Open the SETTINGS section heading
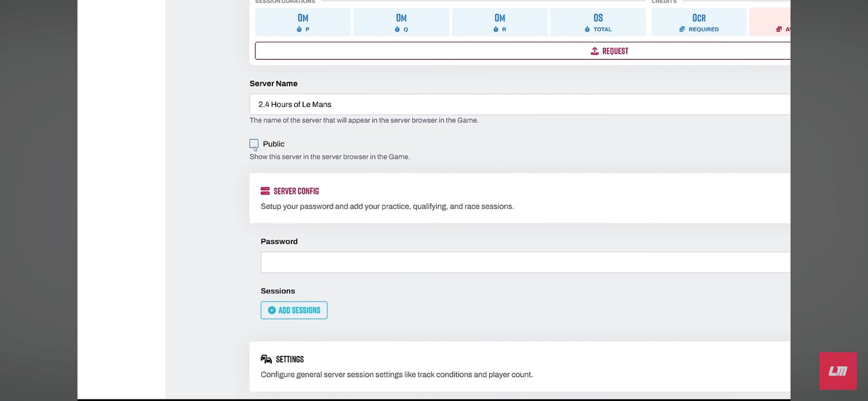 click(x=290, y=359)
